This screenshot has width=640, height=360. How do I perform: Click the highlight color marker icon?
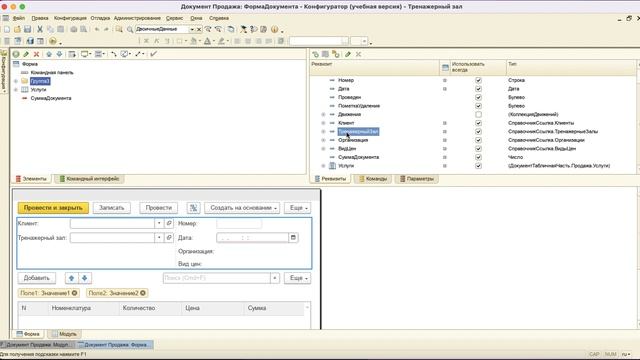pyautogui.click(x=221, y=41)
